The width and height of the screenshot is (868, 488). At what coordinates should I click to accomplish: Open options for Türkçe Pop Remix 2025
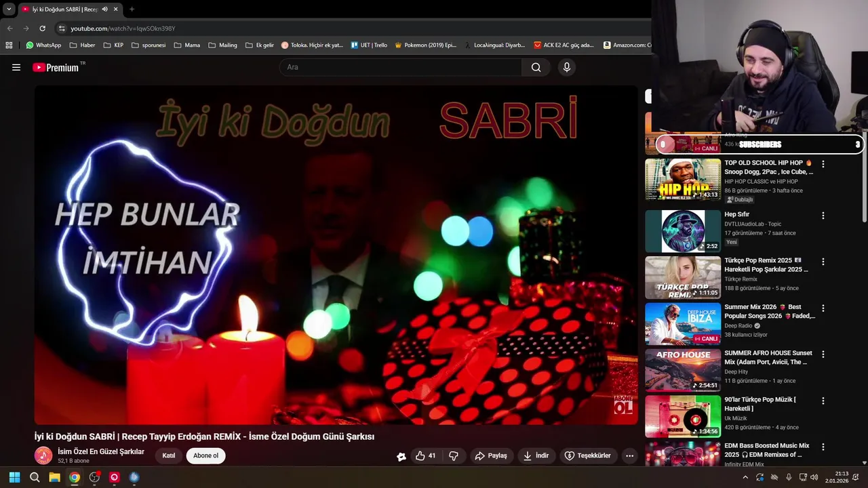[x=823, y=262]
